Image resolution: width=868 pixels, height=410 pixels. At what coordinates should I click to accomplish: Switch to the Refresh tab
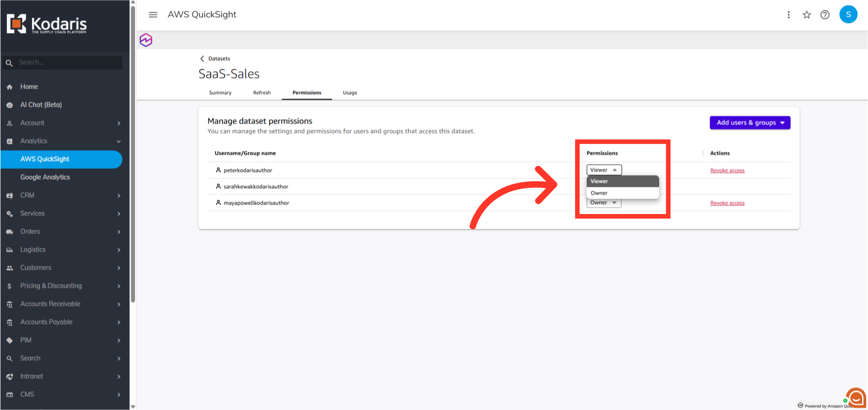(262, 93)
